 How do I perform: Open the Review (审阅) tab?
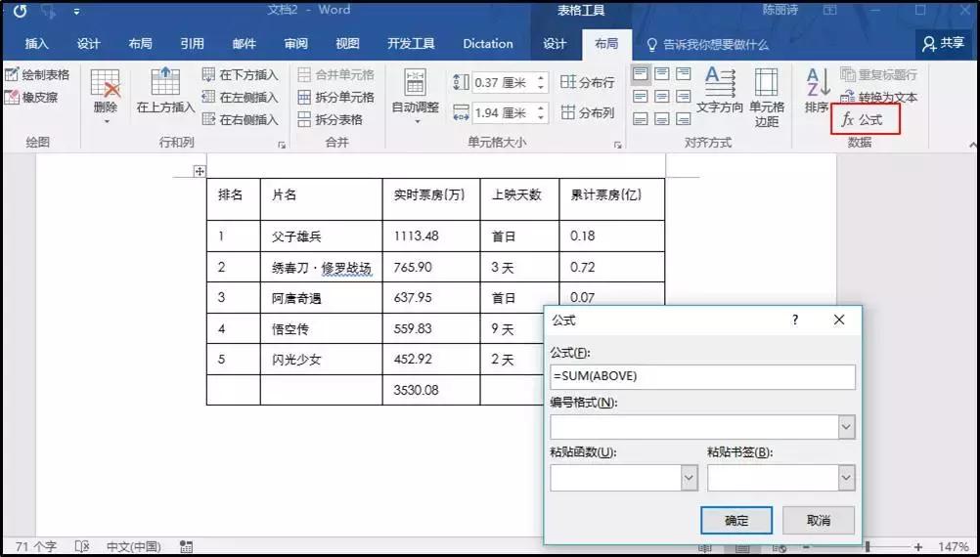[295, 44]
